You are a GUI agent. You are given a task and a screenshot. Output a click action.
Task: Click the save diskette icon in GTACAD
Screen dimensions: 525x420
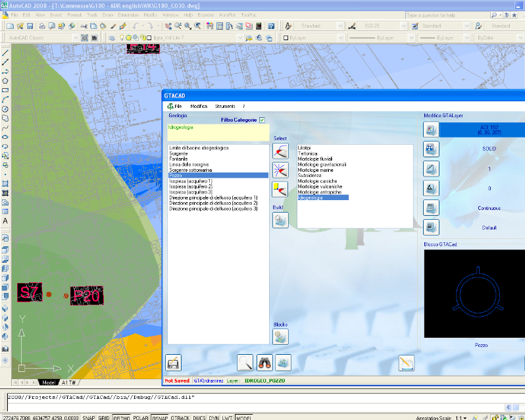174,363
